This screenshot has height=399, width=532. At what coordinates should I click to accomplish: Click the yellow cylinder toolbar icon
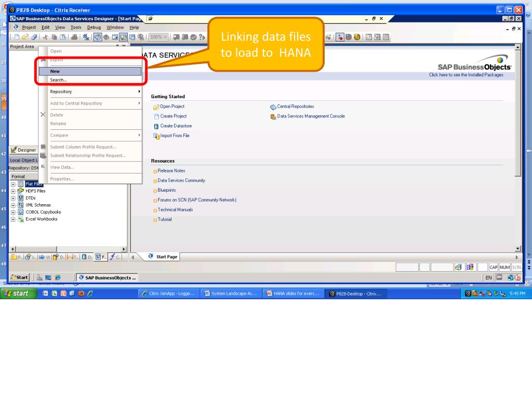click(357, 37)
